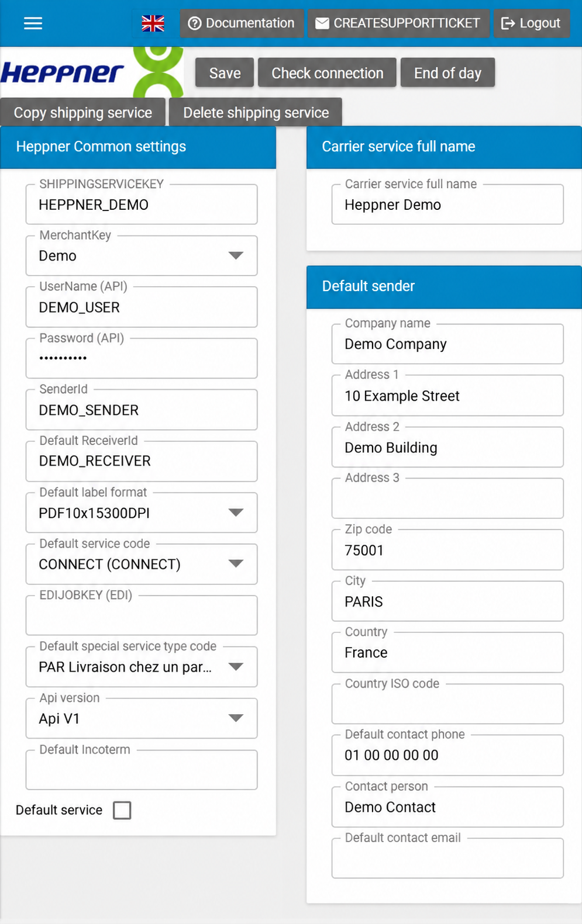Edit the Country field
The height and width of the screenshot is (924, 582).
[447, 653]
